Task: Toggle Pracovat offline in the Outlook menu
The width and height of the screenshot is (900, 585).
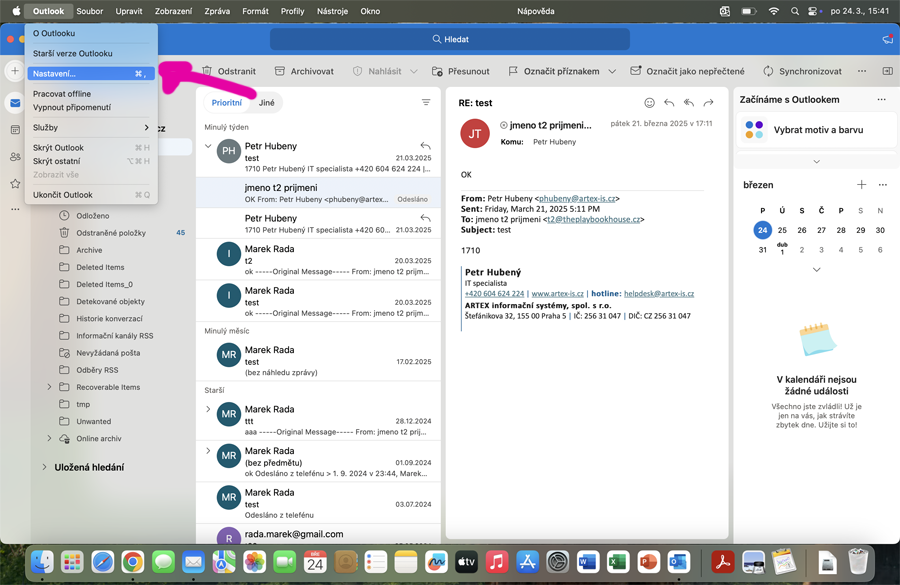Action: point(62,94)
